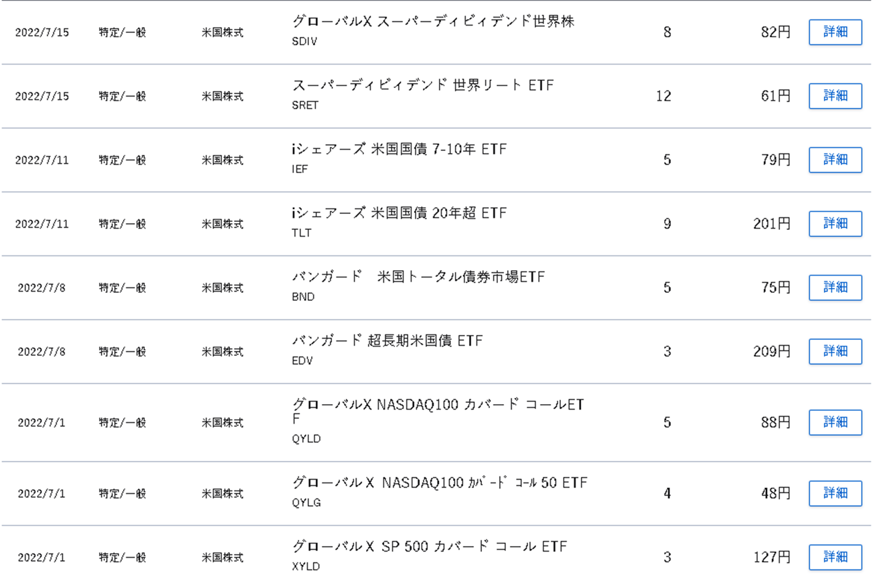Select the iシェアーズ 米国国債 20年超 ETF name
Viewport: 872px width, 588px height.
(x=399, y=213)
